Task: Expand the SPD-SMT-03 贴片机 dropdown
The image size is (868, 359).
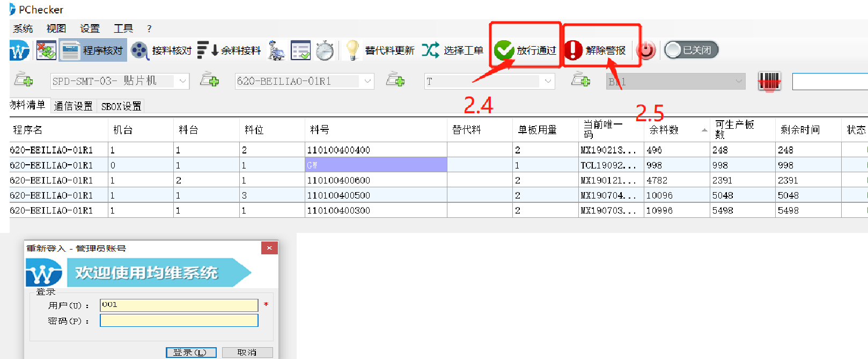Action: pyautogui.click(x=183, y=81)
